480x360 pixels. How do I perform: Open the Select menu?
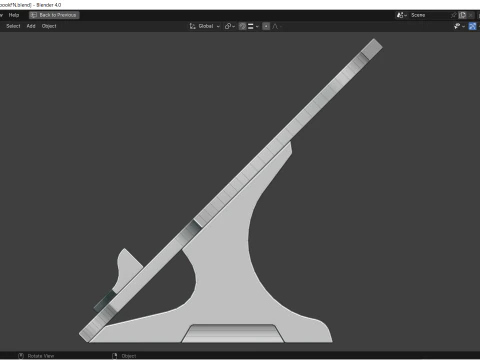coord(13,26)
